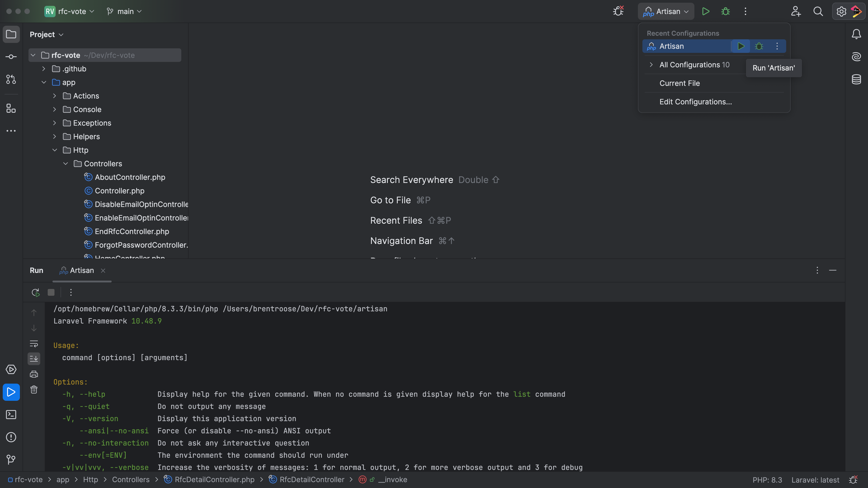Choose Edit Configurations menu entry

pyautogui.click(x=696, y=102)
